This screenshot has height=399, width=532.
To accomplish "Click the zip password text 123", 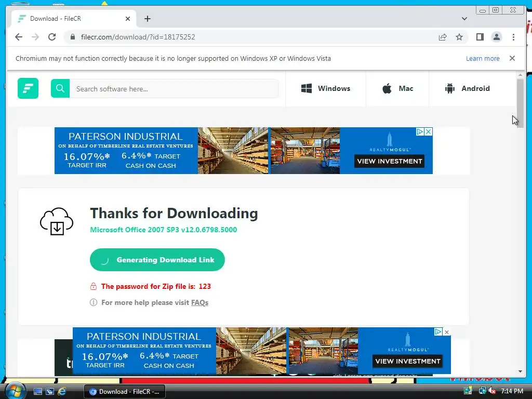I will coord(205,286).
